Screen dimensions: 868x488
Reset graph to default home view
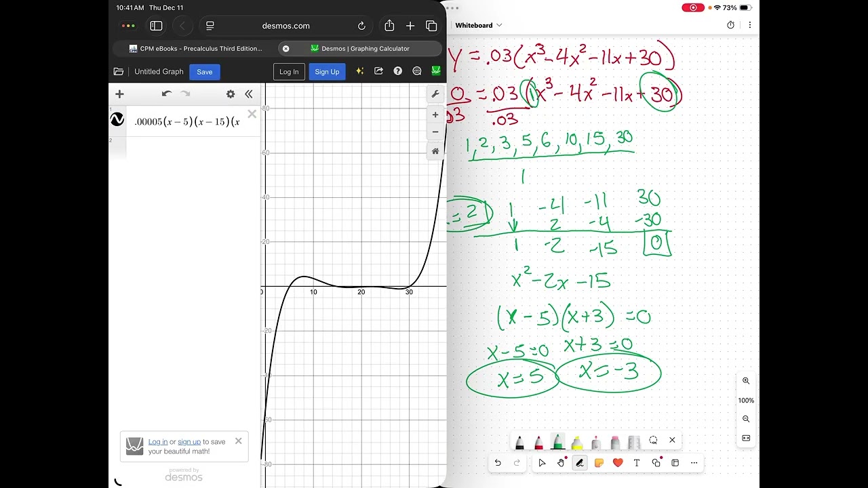pyautogui.click(x=435, y=151)
